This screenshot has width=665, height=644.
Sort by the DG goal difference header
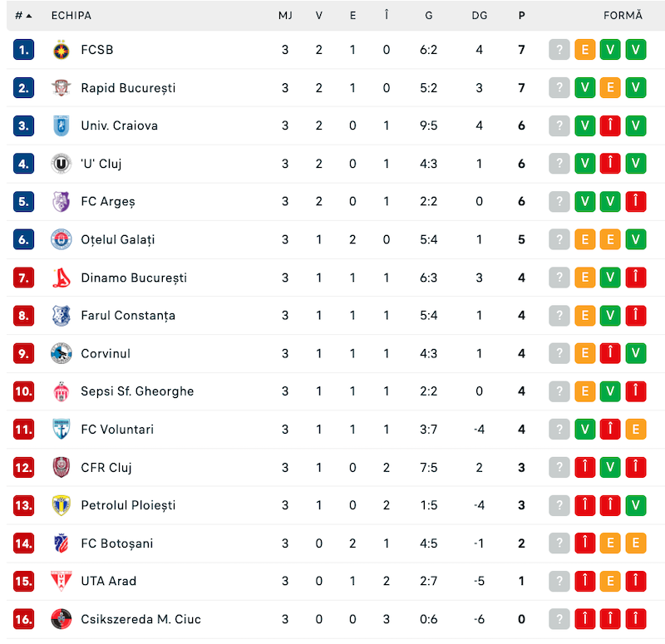tap(480, 16)
